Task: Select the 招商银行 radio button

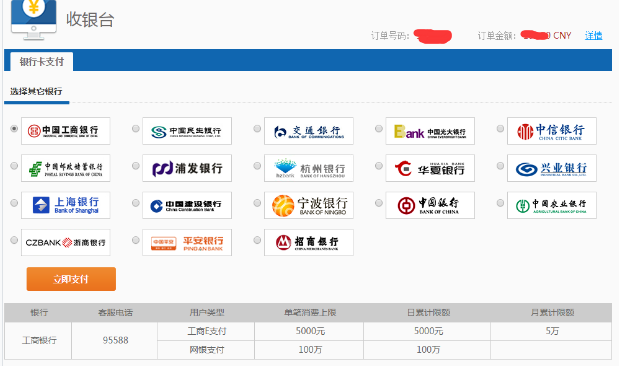Action: (x=257, y=240)
